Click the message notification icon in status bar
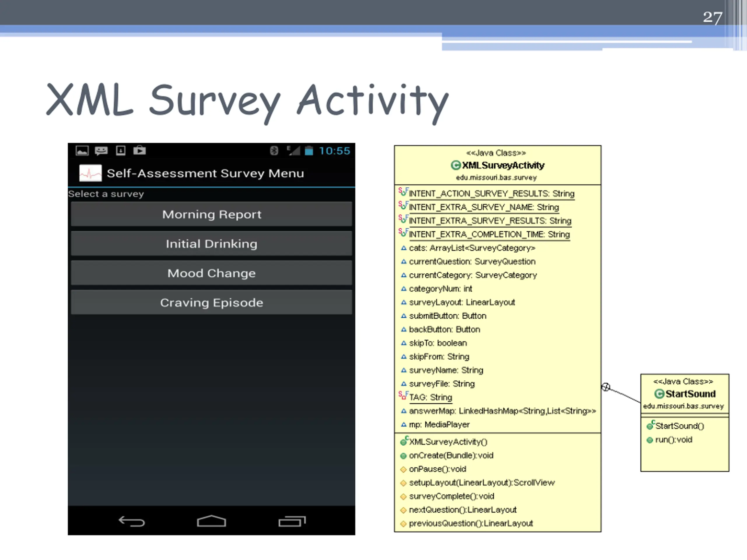This screenshot has width=747, height=560. click(x=101, y=150)
